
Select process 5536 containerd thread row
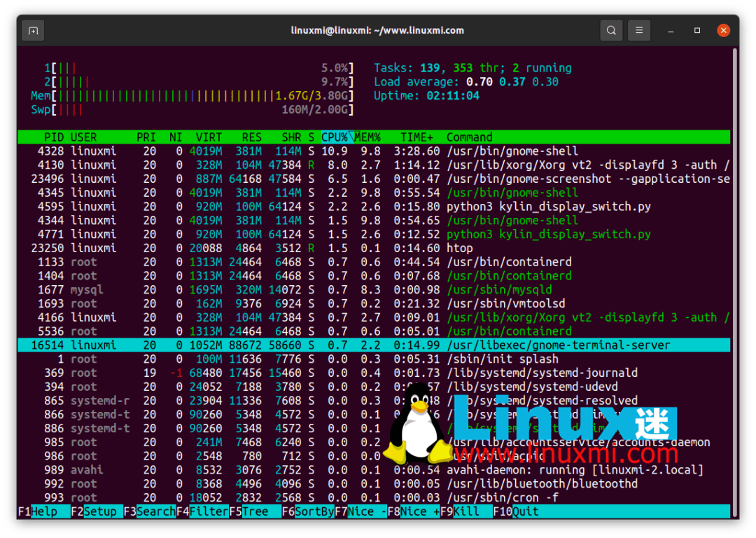374,331
